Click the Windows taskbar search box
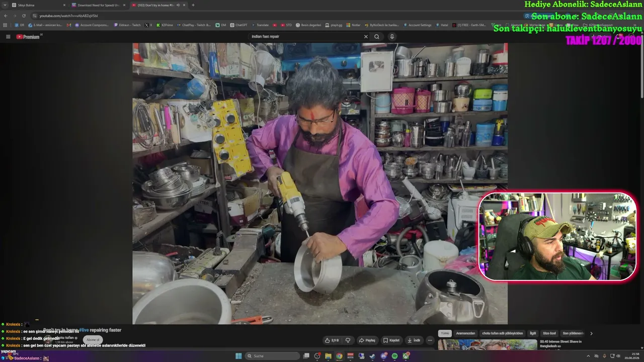644x362 pixels. click(272, 356)
